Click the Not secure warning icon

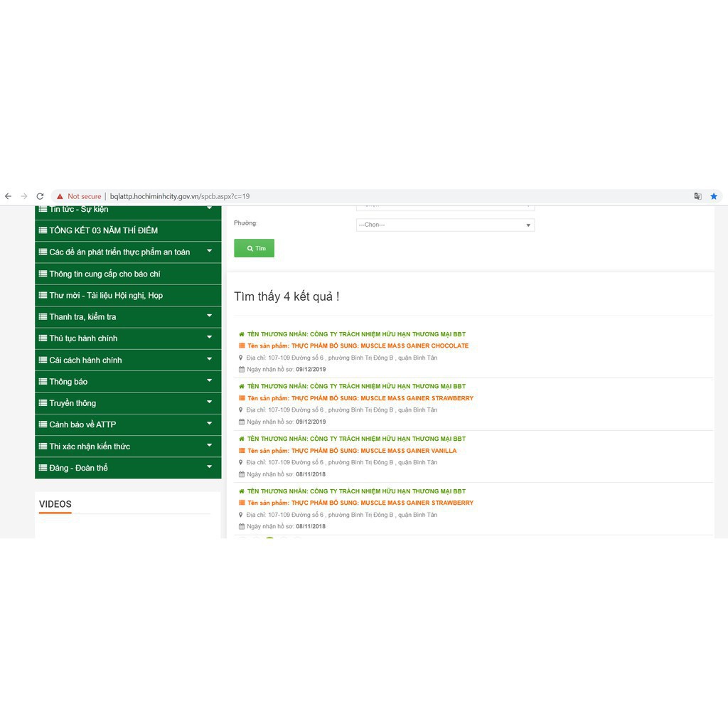60,196
